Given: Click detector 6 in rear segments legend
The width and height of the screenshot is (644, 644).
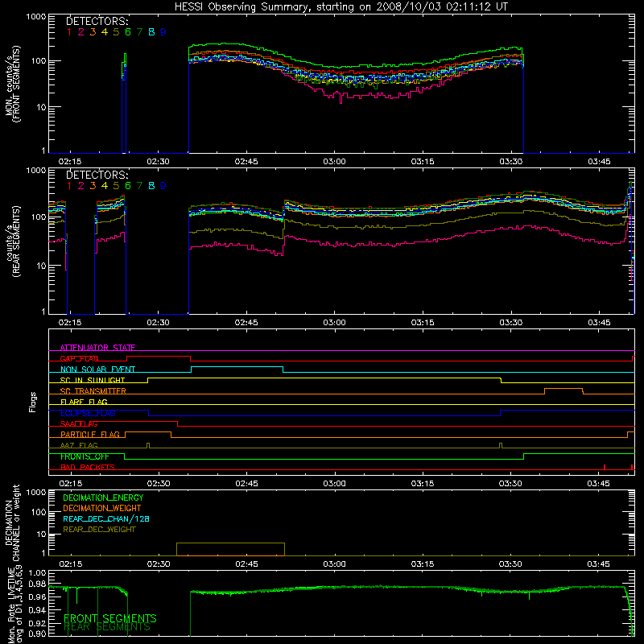Looking at the screenshot, I should [x=128, y=186].
